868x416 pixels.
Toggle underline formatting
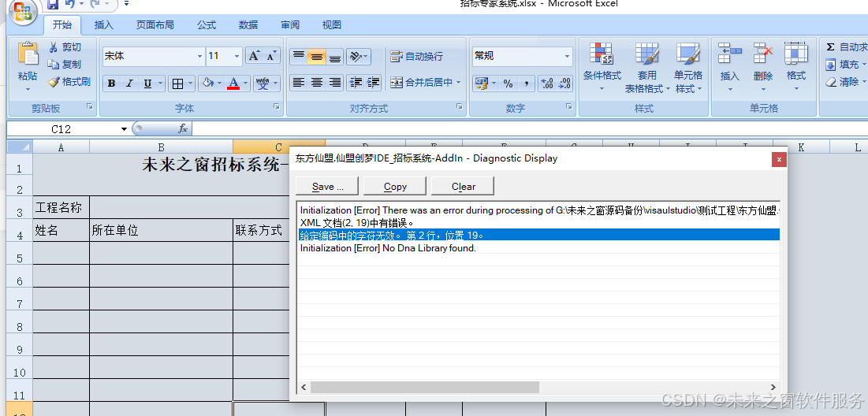click(147, 84)
